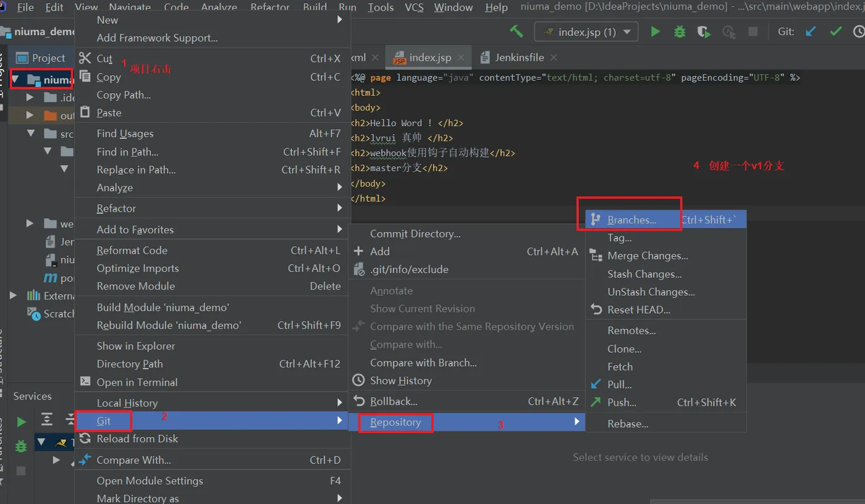Choose Cut with the scissors icon
The height and width of the screenshot is (504, 865).
(x=213, y=59)
